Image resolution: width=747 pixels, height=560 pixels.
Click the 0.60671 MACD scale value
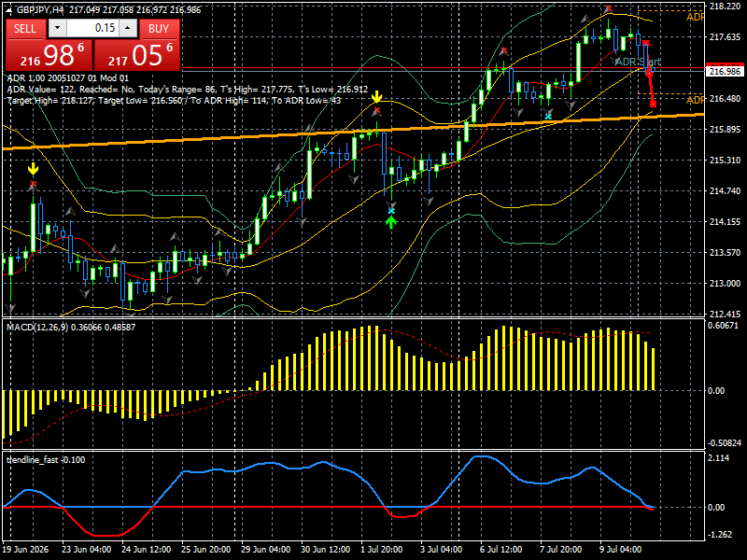click(x=724, y=326)
